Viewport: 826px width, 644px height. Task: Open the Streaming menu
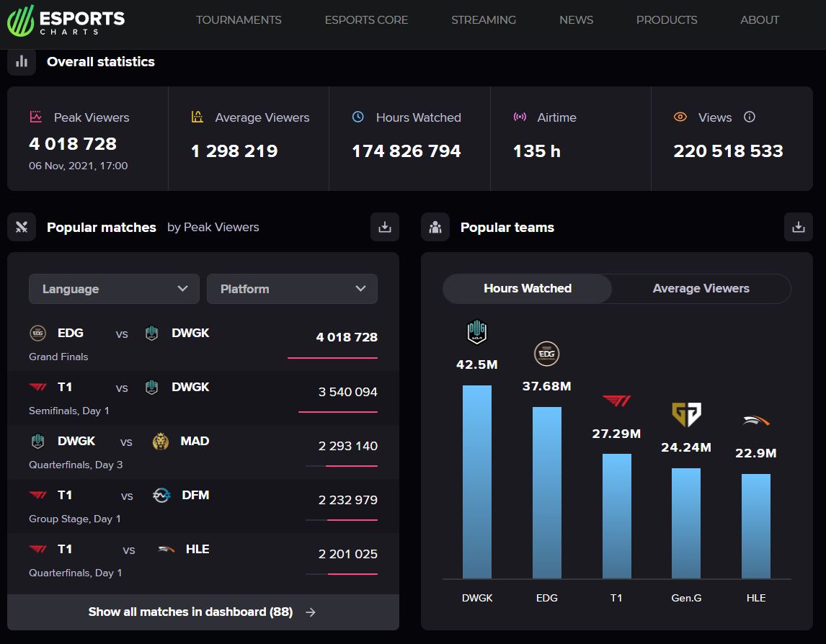coord(484,20)
